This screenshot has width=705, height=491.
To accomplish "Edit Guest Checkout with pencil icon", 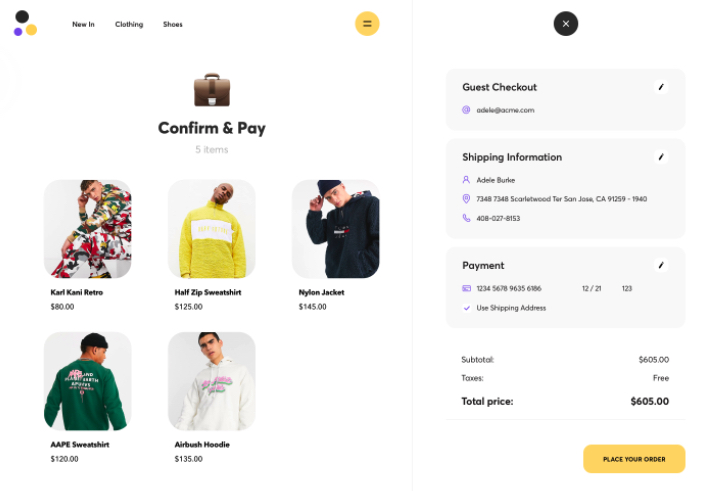I will (x=660, y=87).
